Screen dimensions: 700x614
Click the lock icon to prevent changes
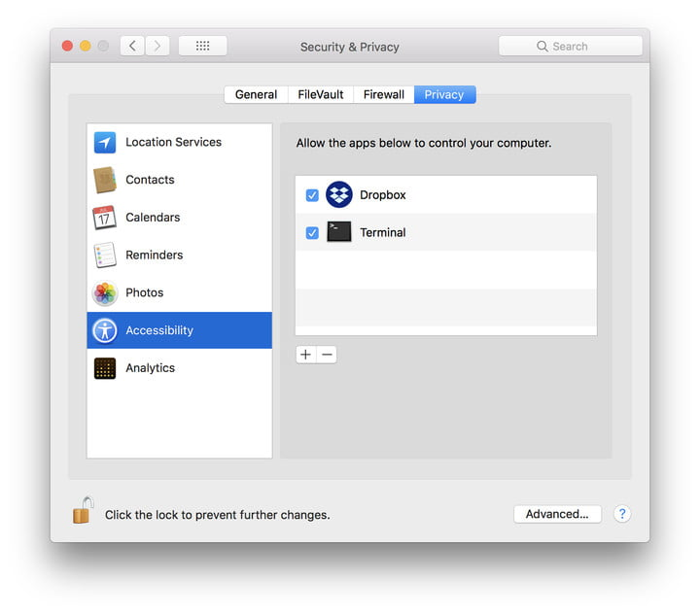pyautogui.click(x=83, y=511)
